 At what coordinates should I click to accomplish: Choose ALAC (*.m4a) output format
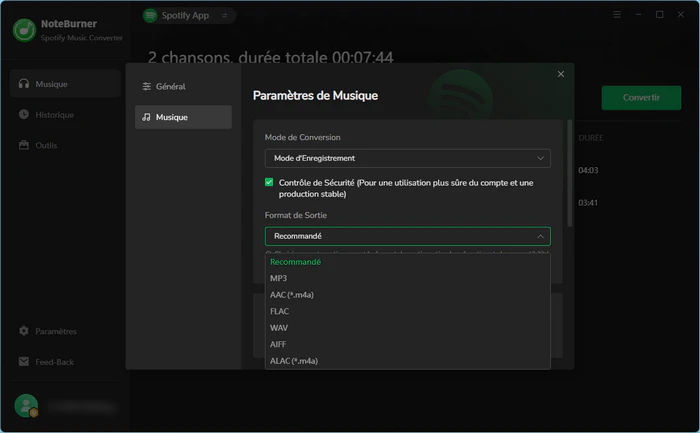pos(408,361)
